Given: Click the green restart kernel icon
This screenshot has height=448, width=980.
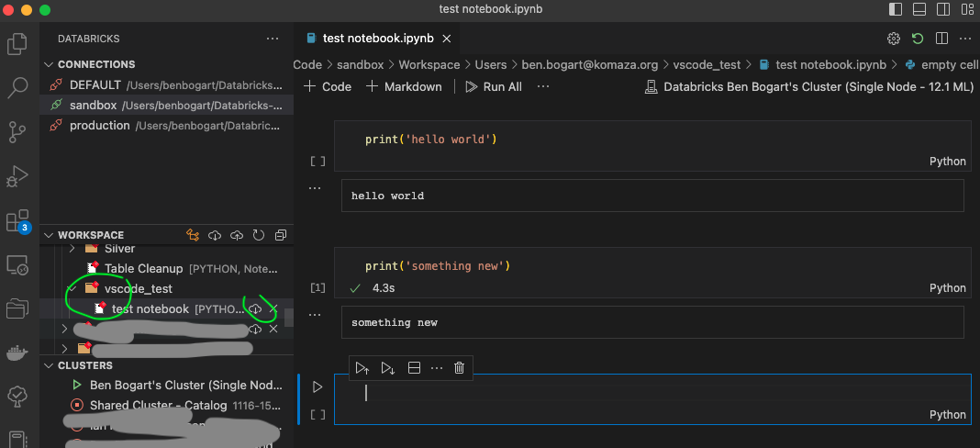Looking at the screenshot, I should pos(918,39).
